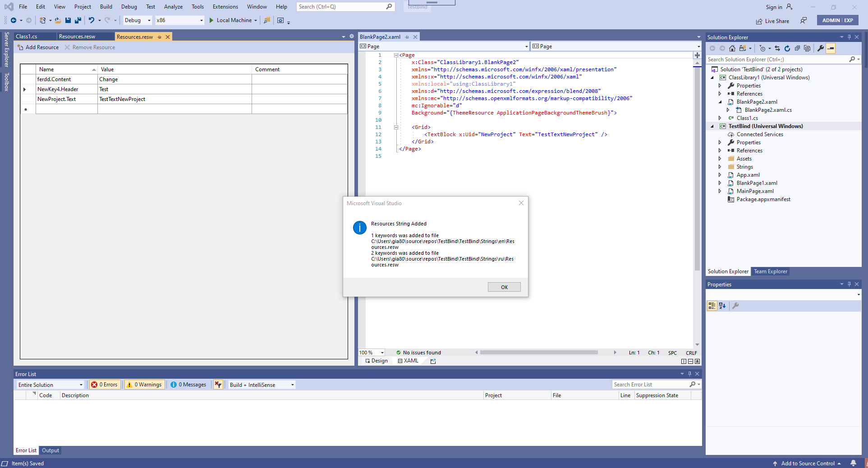
Task: Toggle the 0 Messages filter
Action: (188, 385)
